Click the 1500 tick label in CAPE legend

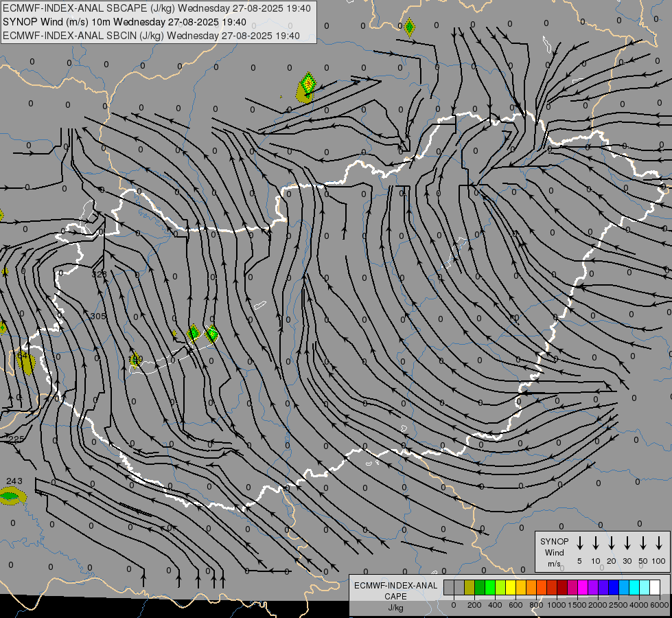pyautogui.click(x=577, y=605)
